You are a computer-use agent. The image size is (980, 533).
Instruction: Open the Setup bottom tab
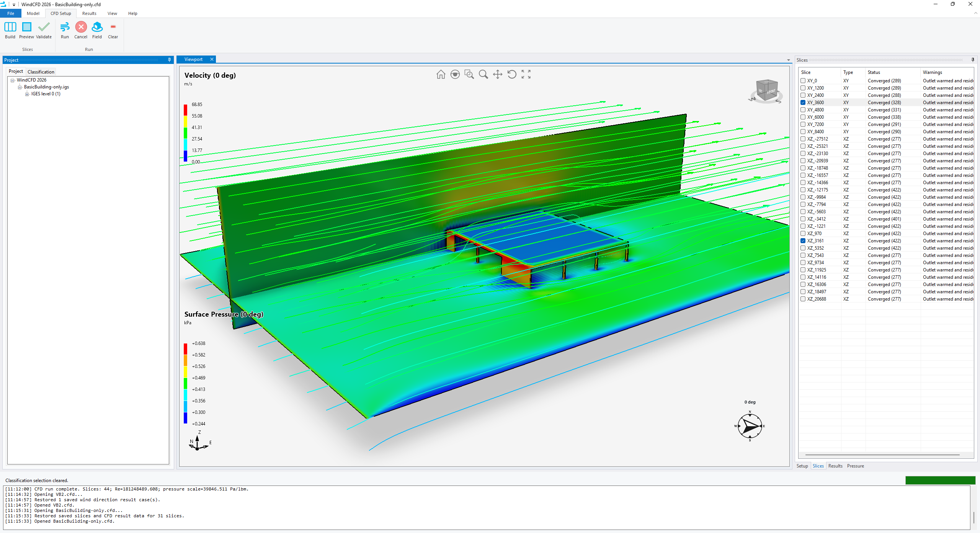pyautogui.click(x=802, y=466)
